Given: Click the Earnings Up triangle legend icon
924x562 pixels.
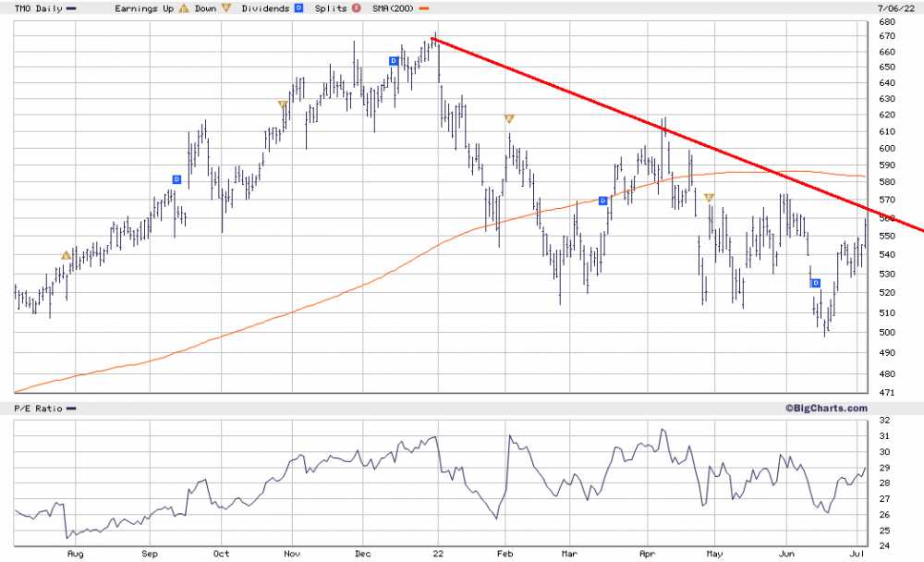Looking at the screenshot, I should 184,8.
